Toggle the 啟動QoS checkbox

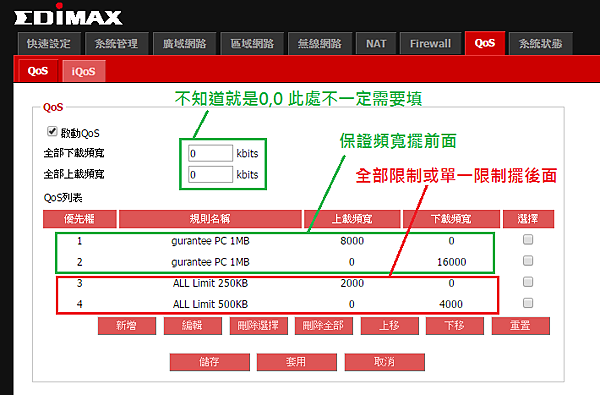(52, 131)
